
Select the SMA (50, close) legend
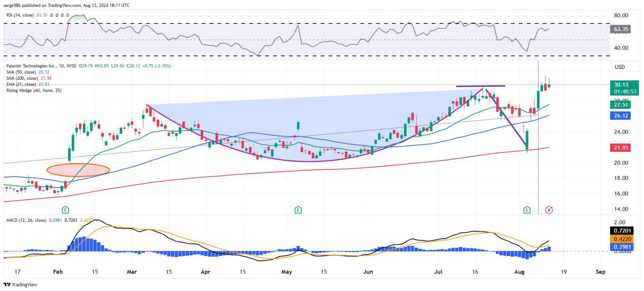point(21,72)
